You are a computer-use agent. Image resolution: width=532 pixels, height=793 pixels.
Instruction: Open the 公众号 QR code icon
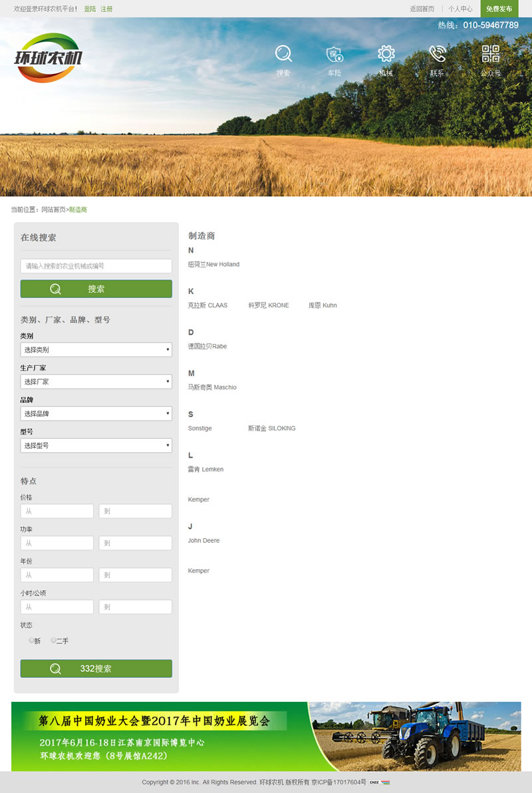tap(490, 55)
